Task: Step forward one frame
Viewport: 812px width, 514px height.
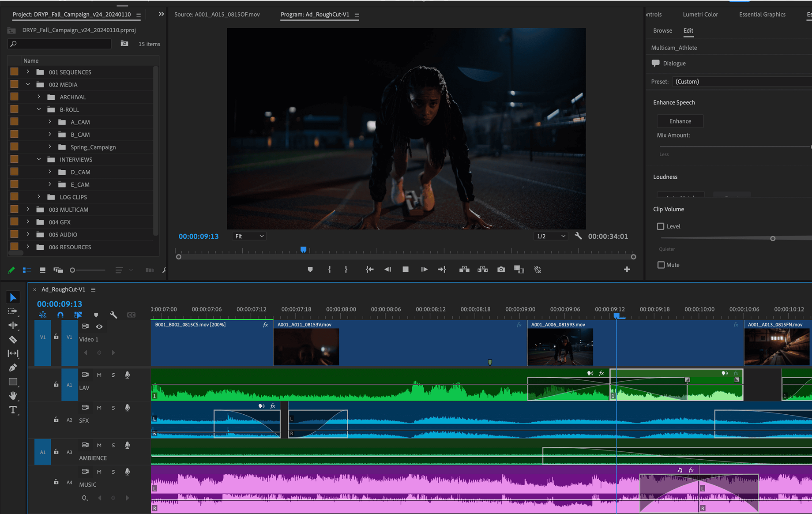Action: (424, 270)
